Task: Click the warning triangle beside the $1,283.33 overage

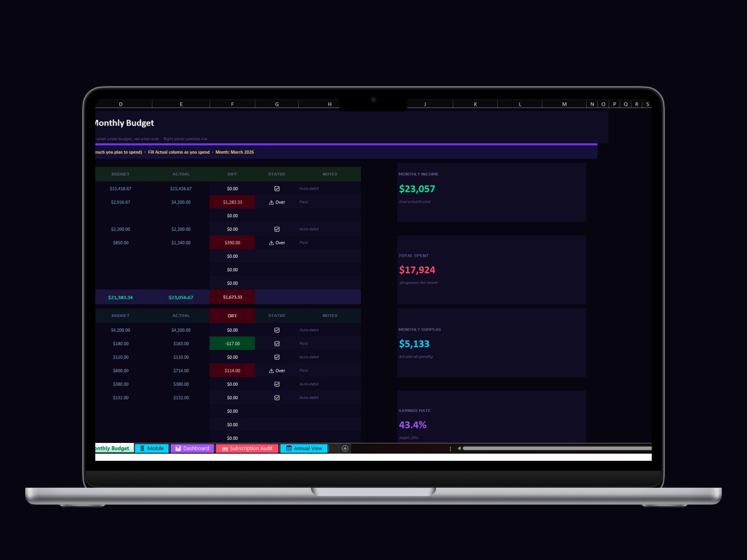Action: tap(271, 202)
